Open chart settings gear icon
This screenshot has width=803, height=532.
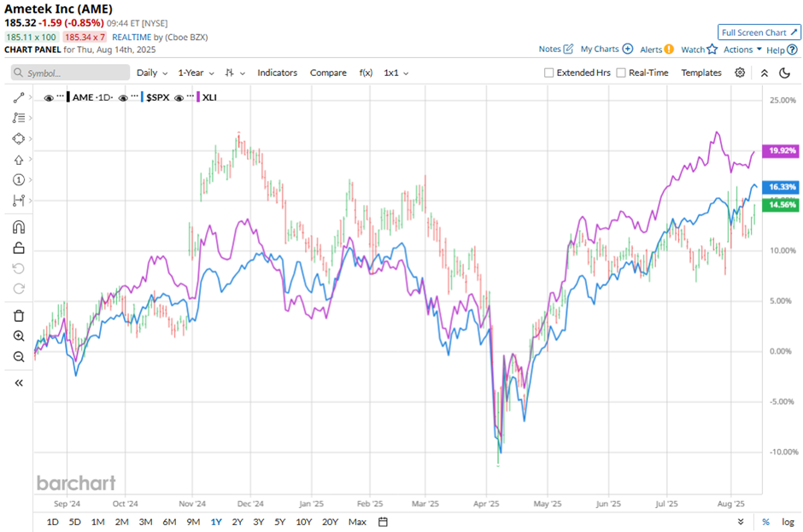pyautogui.click(x=740, y=73)
